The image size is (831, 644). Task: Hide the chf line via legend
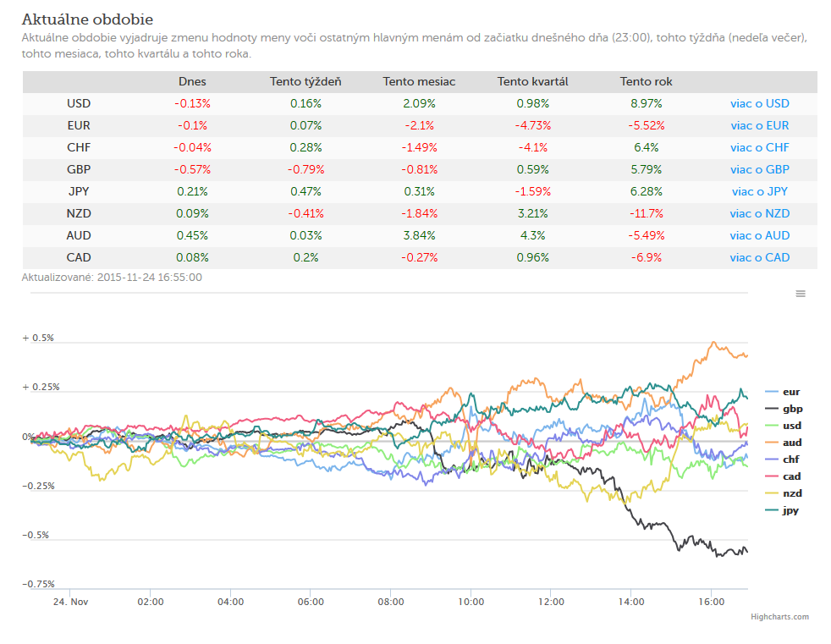(782, 460)
